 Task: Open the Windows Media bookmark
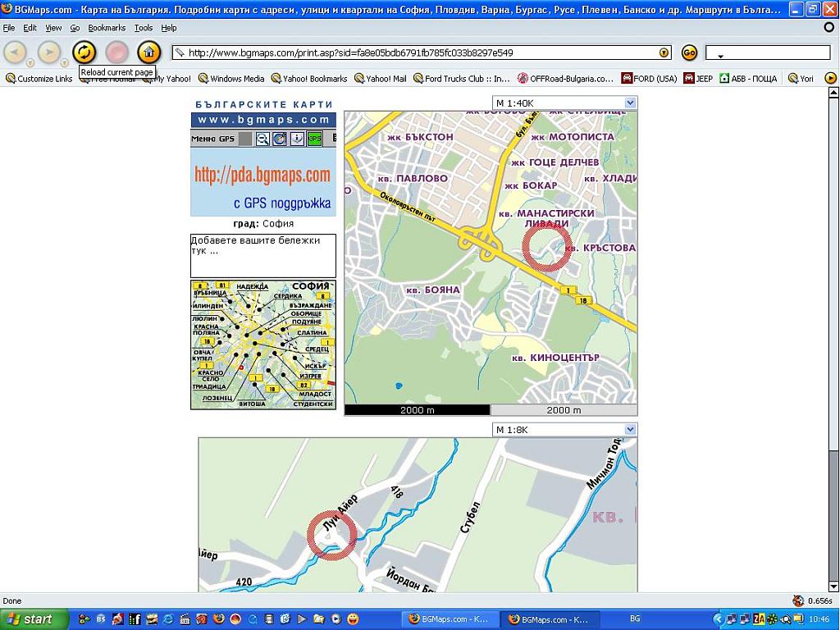231,79
